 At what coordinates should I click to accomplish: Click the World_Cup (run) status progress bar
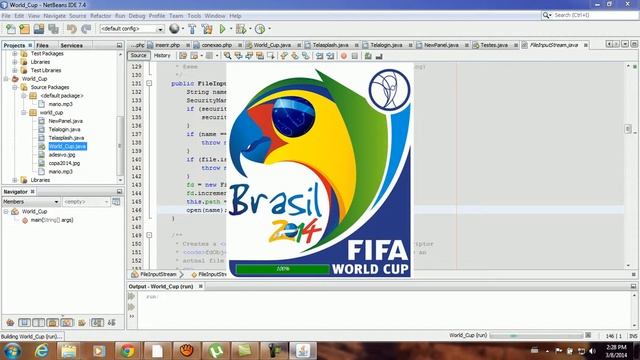pos(536,336)
